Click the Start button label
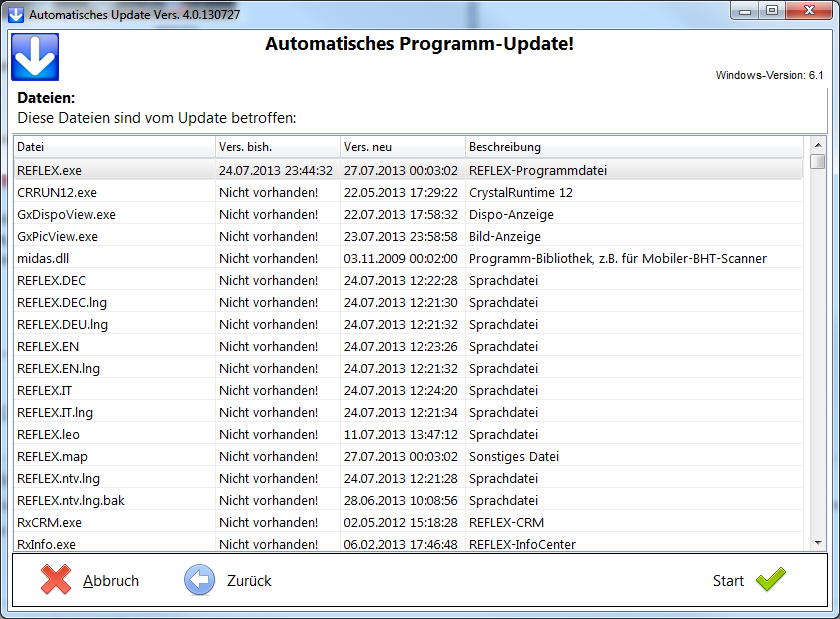The image size is (840, 619). coord(728,581)
